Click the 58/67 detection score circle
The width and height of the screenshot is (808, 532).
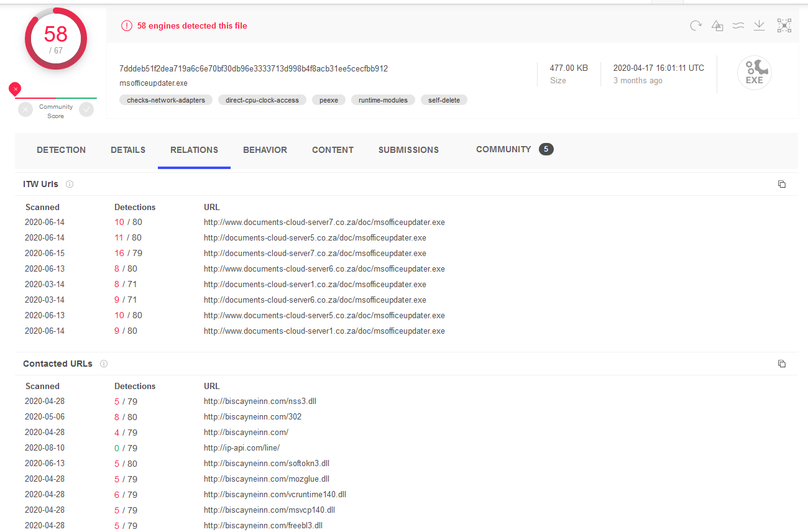[x=55, y=38]
